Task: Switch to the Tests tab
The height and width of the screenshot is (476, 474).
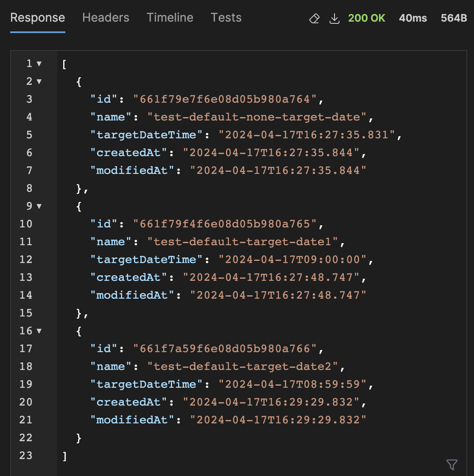Action: coord(226,18)
